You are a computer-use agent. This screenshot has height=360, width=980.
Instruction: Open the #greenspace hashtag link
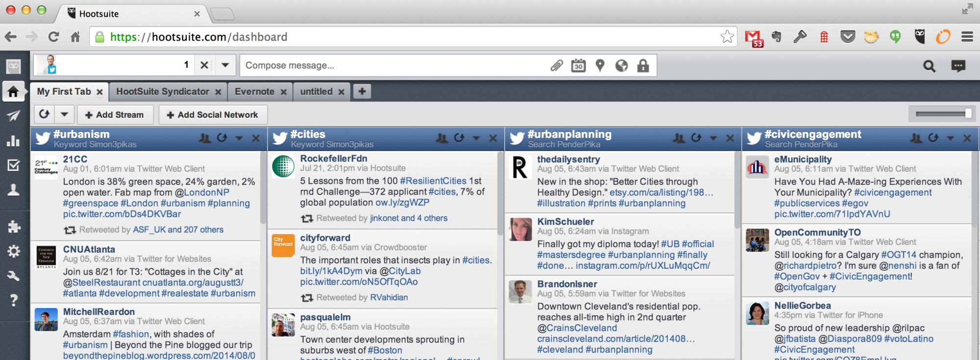click(x=91, y=203)
